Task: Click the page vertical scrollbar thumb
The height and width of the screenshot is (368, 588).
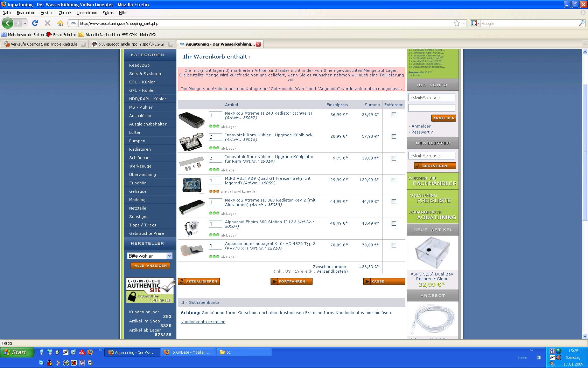Action: tap(584, 152)
